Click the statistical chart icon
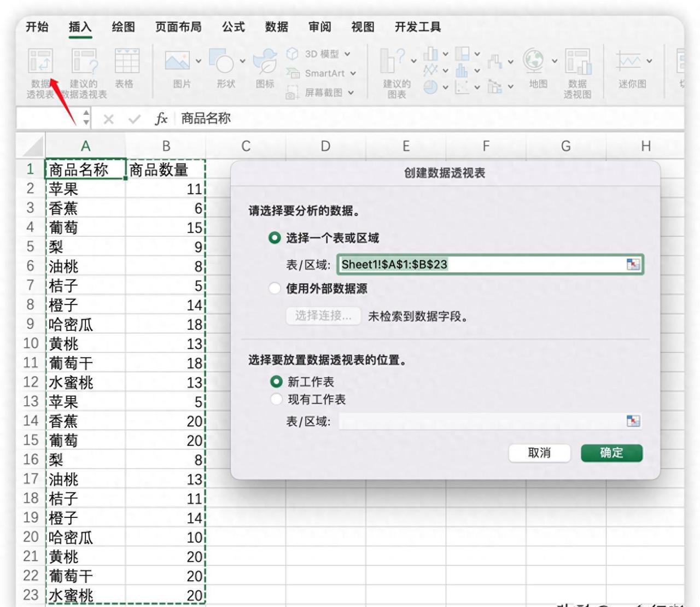 pos(463,70)
